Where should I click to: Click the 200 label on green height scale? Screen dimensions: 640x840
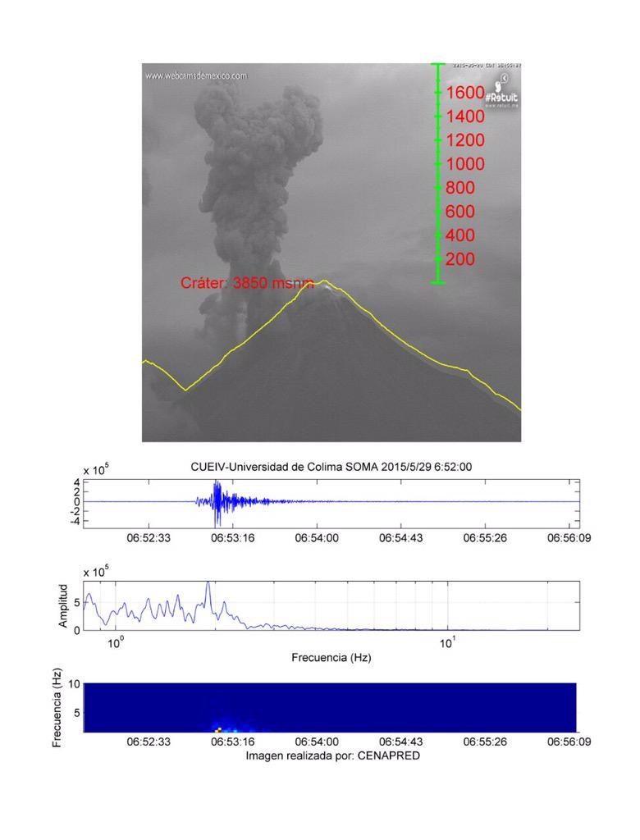click(460, 259)
